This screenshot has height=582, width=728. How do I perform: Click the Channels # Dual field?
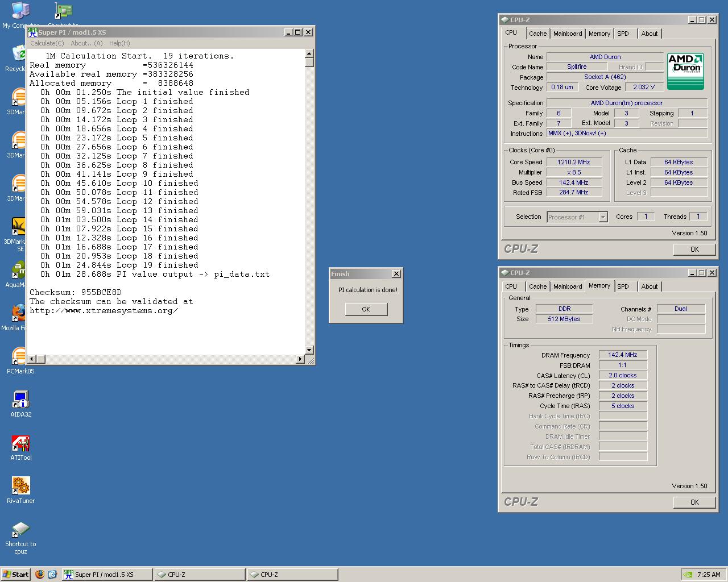click(x=681, y=309)
